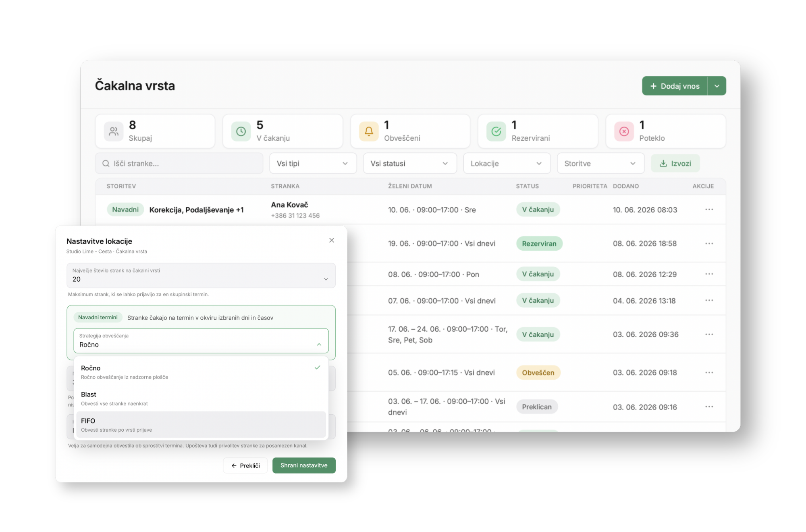The width and height of the screenshot is (806, 532).
Task: Click the Skupaj people icon
Action: [114, 131]
